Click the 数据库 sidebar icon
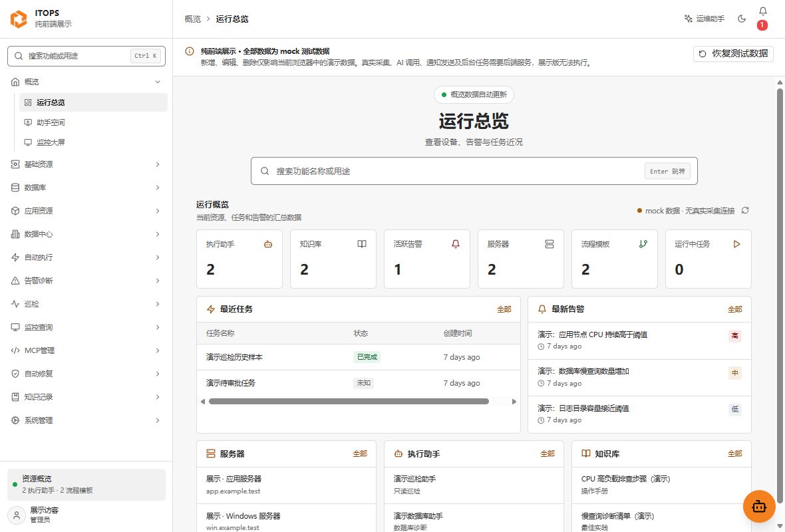The image size is (785, 532). pyautogui.click(x=15, y=188)
